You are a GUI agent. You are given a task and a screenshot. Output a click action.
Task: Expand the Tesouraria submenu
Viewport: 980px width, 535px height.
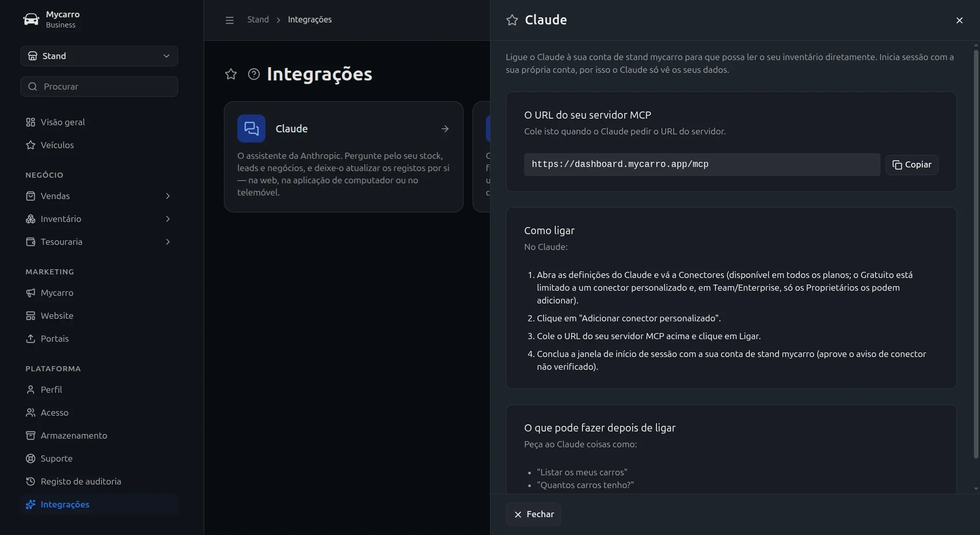point(99,242)
